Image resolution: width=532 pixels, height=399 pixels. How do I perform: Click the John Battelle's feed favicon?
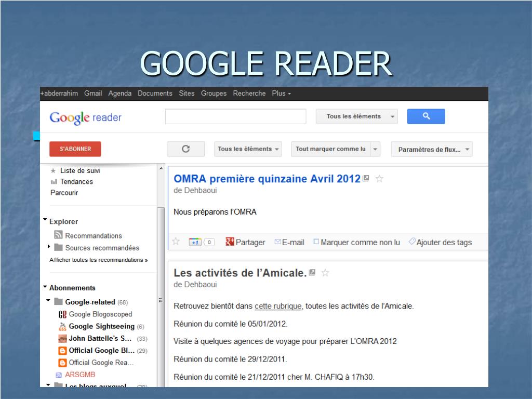62,339
